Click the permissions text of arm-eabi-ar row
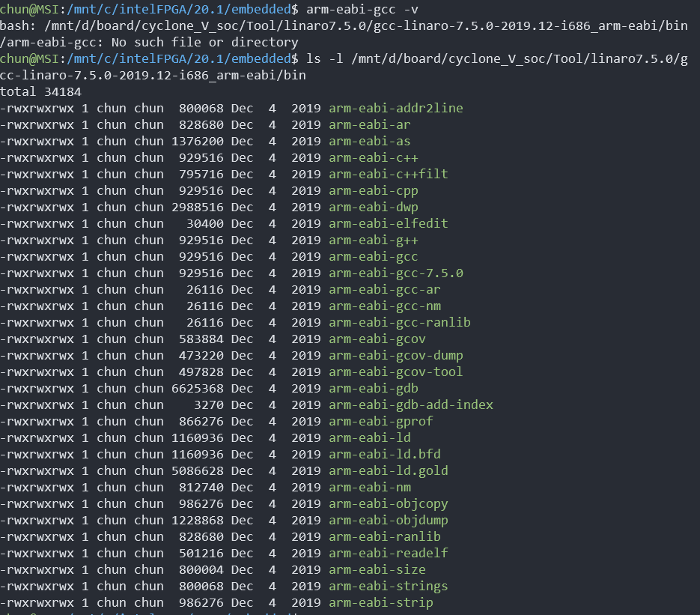 [x=37, y=124]
